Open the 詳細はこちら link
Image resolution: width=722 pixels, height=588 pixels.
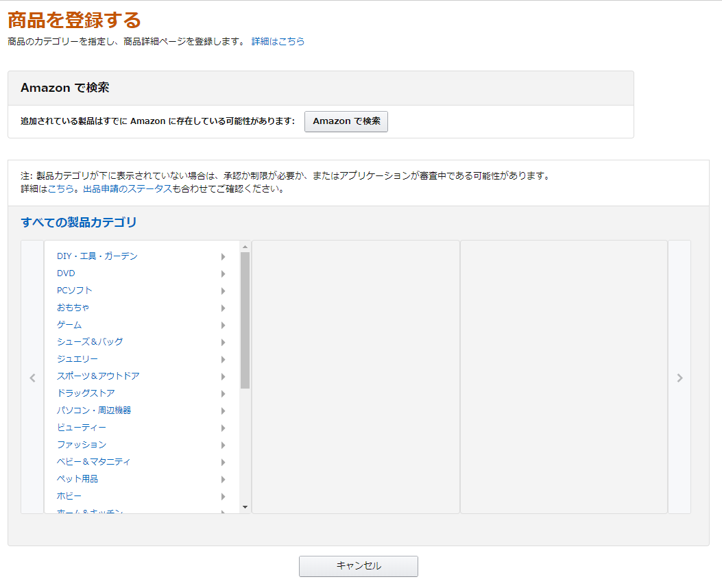pos(278,42)
